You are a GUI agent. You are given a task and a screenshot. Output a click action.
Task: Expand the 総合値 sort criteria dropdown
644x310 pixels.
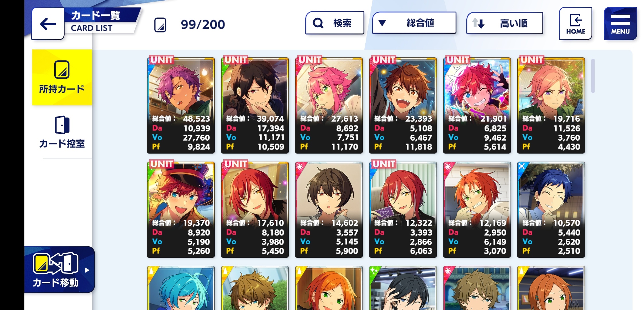point(414,23)
